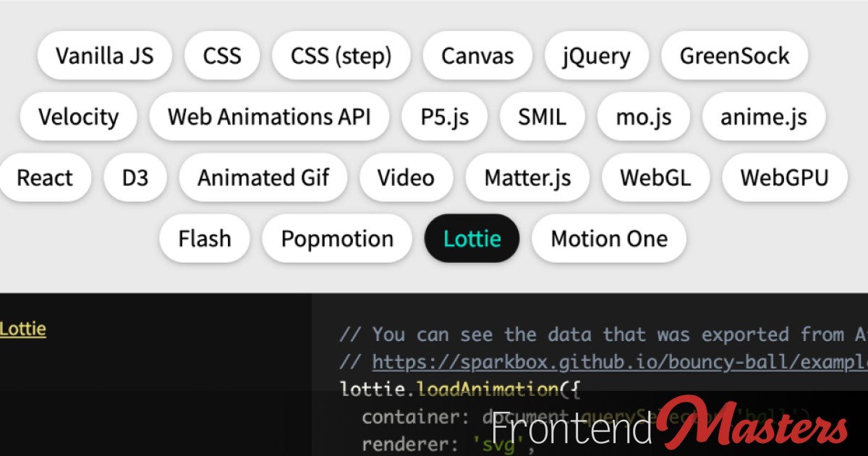Viewport: 868px width, 456px height.
Task: Switch to the WebGPU demo
Action: [x=785, y=177]
